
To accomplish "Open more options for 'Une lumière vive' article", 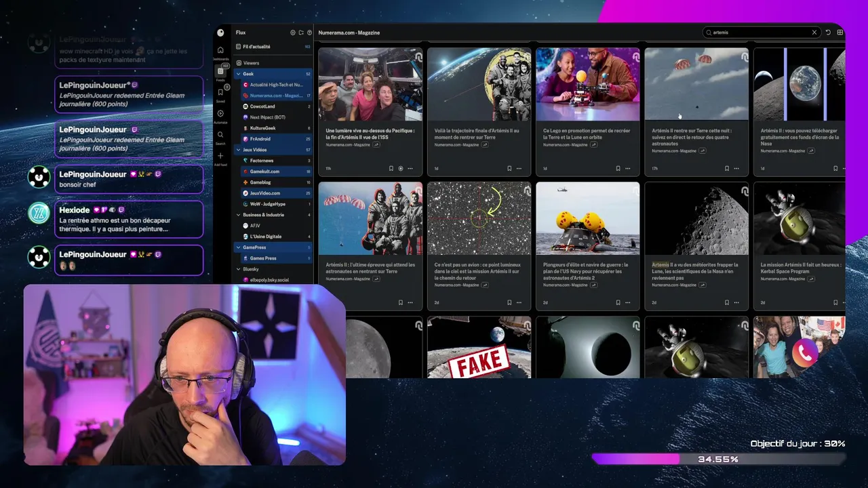I will [410, 168].
